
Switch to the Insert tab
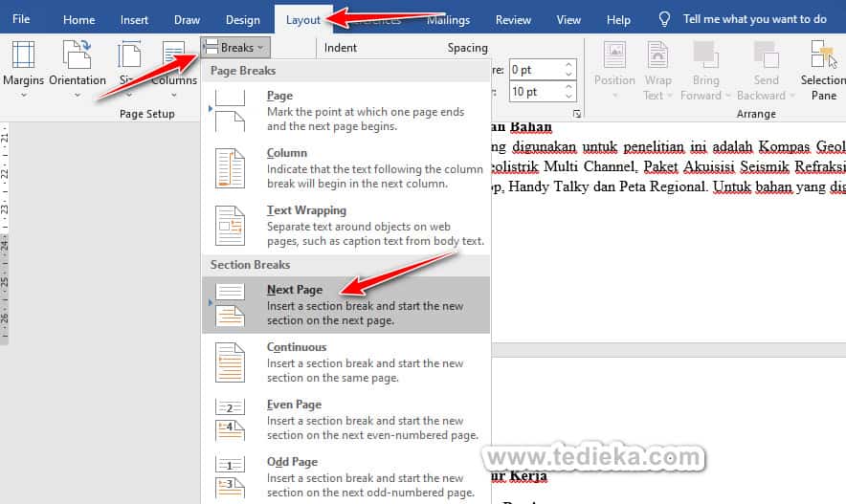(134, 19)
